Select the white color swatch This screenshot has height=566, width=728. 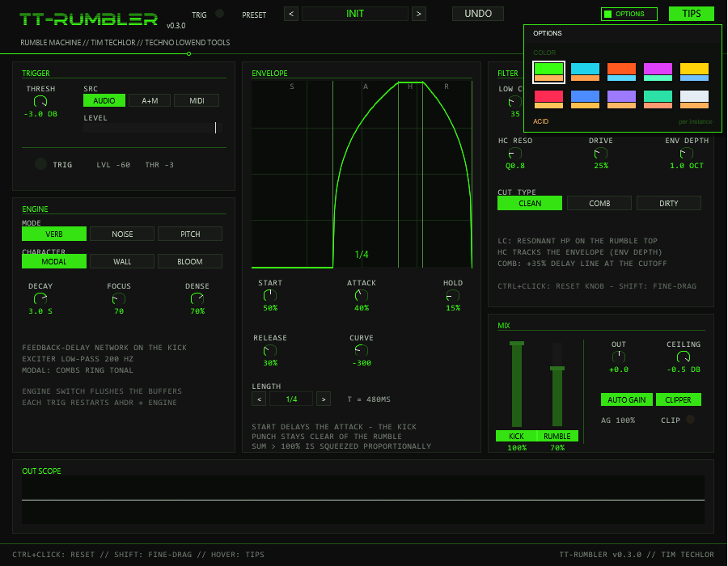click(695, 99)
